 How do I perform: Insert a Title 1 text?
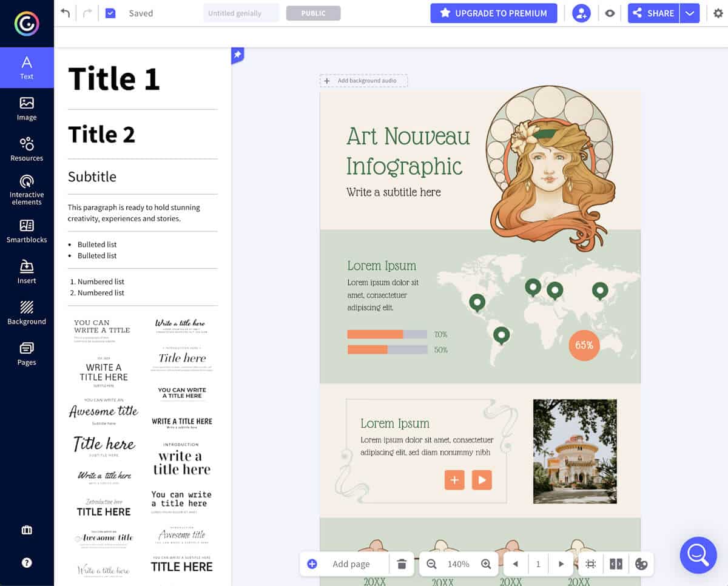[x=114, y=78]
